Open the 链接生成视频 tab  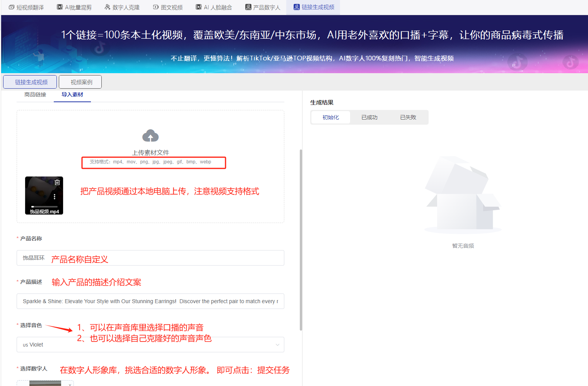pos(30,82)
